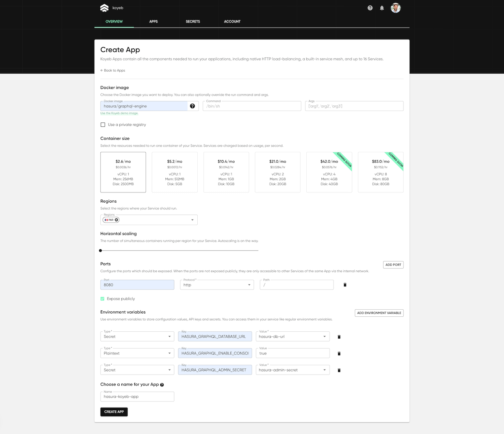Screen dimensions: 504x434
Task: Select the $5.2/mo container size
Action: [x=174, y=172]
